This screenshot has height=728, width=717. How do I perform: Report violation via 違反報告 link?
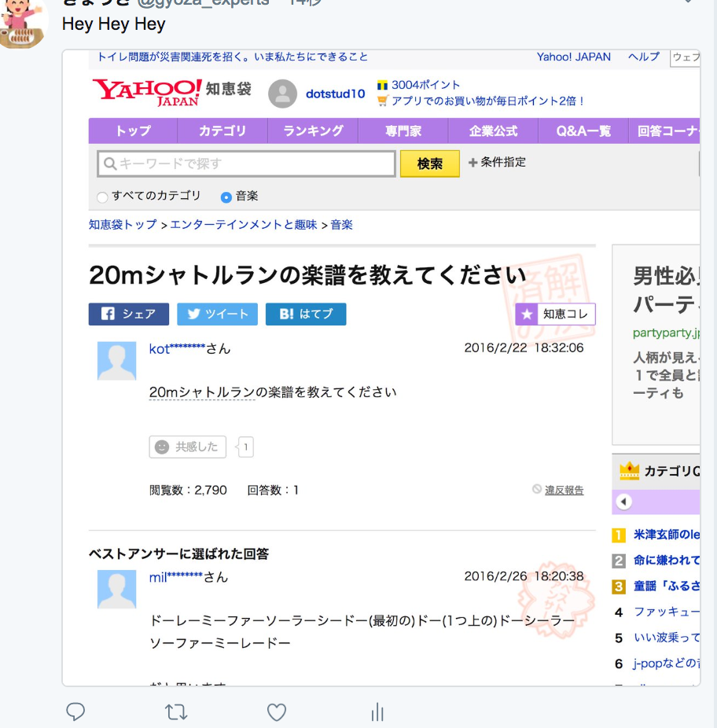(564, 491)
